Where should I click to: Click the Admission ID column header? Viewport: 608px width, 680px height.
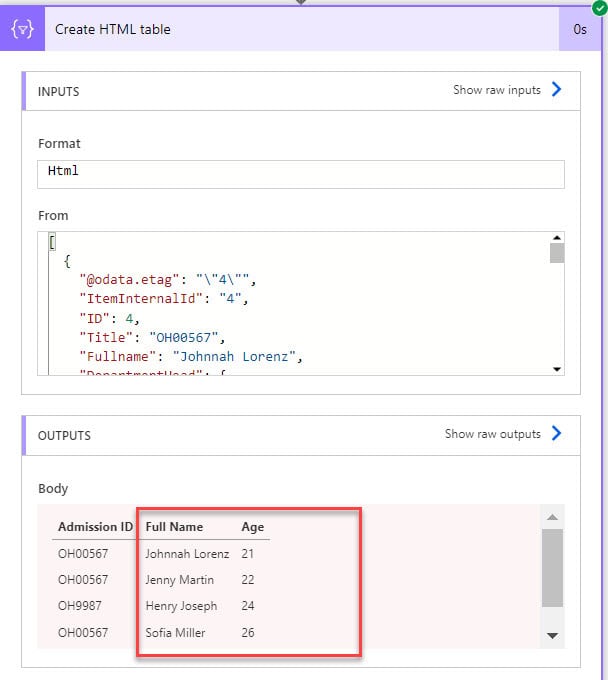95,526
